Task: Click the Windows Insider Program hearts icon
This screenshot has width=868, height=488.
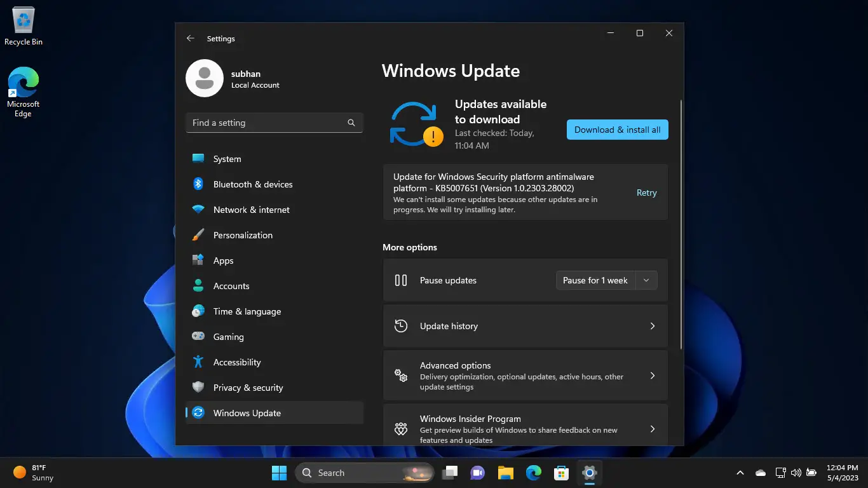Action: tap(401, 429)
